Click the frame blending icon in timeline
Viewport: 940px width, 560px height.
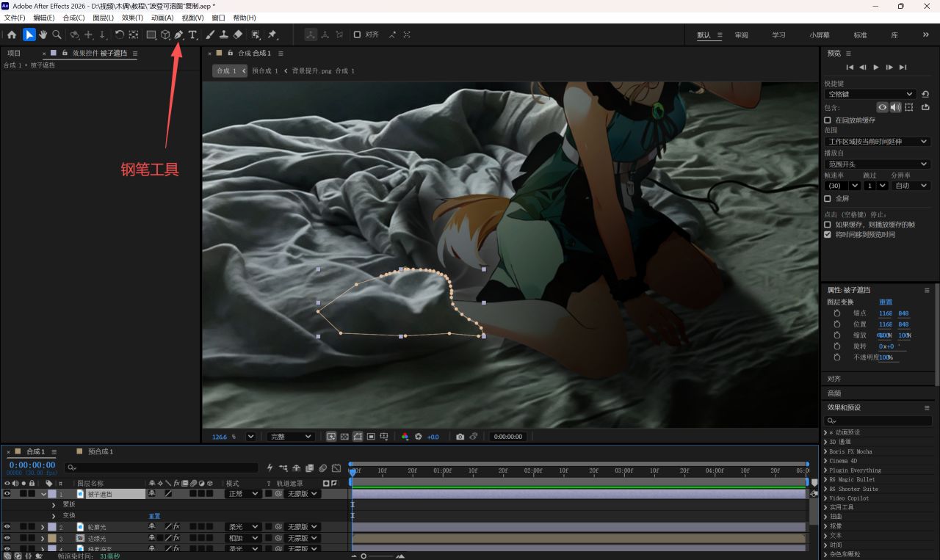coord(310,468)
